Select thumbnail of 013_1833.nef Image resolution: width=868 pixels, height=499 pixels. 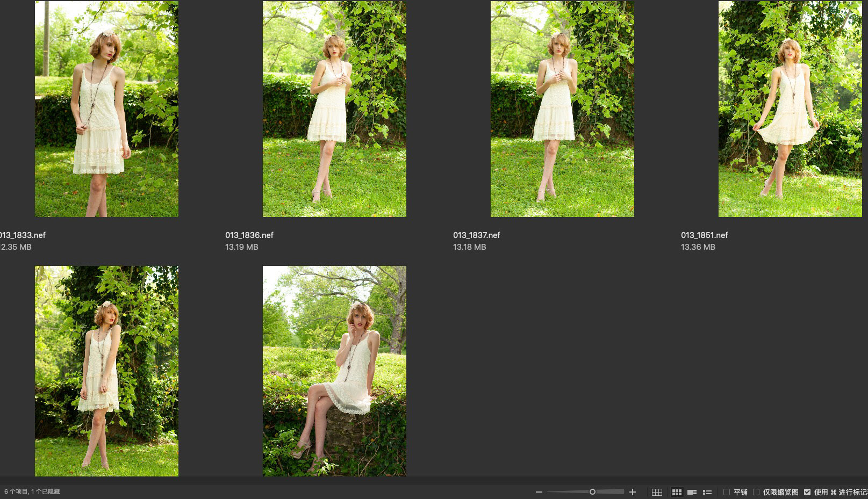click(106, 109)
